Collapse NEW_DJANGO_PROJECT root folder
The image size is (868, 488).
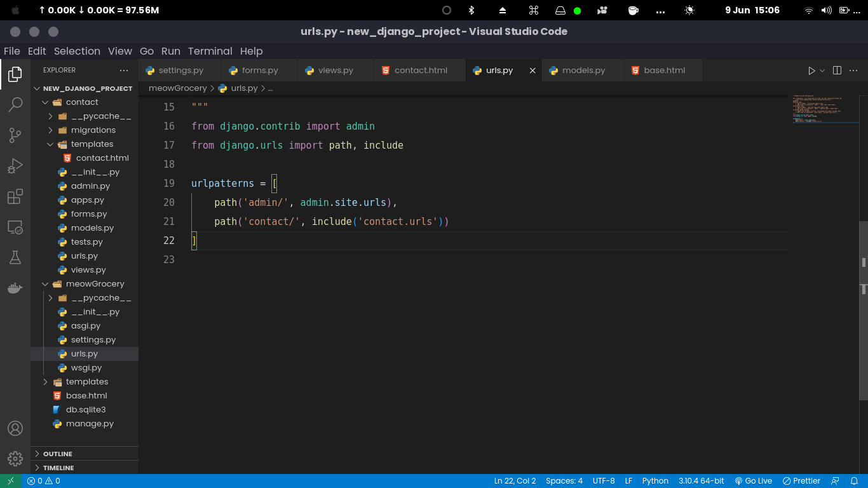(x=85, y=88)
